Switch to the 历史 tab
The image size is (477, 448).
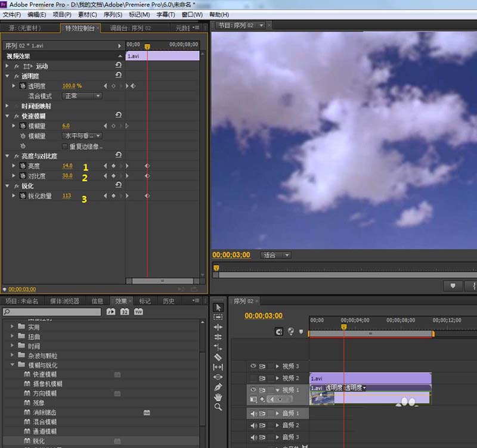[169, 301]
